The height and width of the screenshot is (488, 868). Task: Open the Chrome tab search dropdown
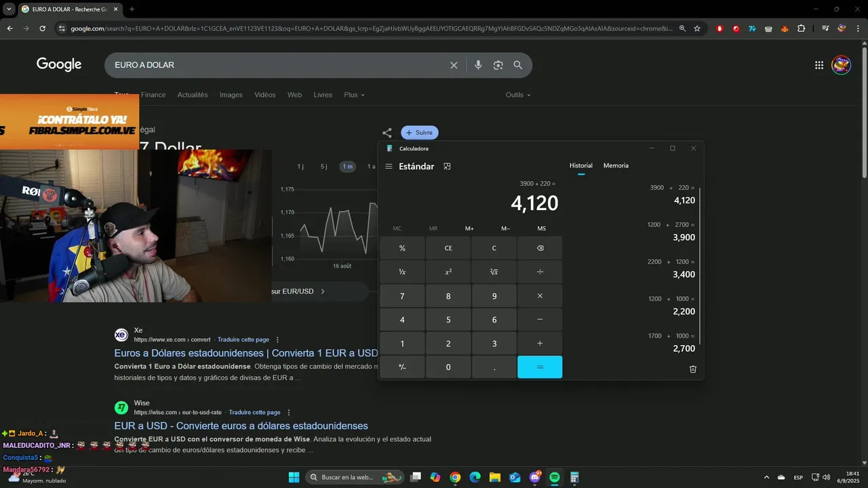[8, 9]
